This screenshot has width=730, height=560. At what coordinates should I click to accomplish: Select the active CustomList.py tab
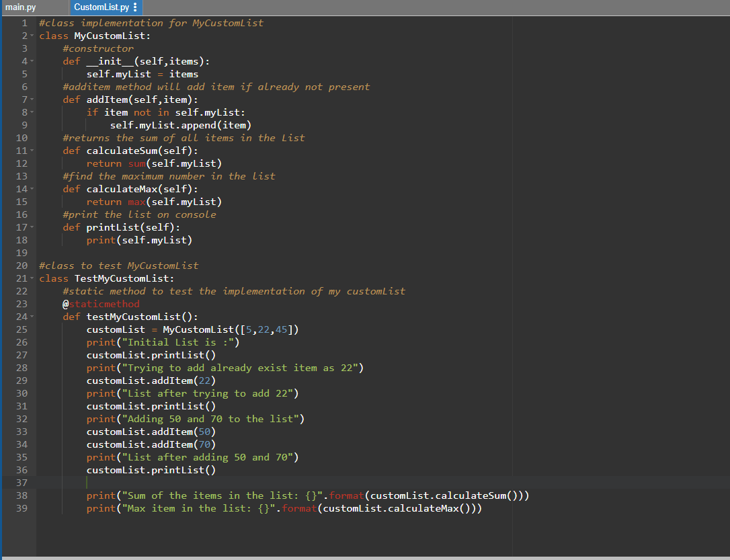(x=101, y=8)
